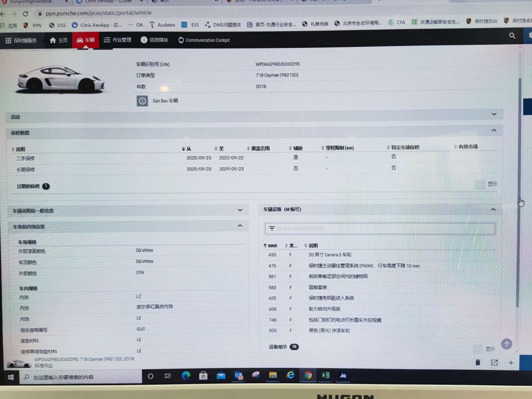Sort equipment list by 说明 column
The width and height of the screenshot is (532, 399).
point(311,246)
